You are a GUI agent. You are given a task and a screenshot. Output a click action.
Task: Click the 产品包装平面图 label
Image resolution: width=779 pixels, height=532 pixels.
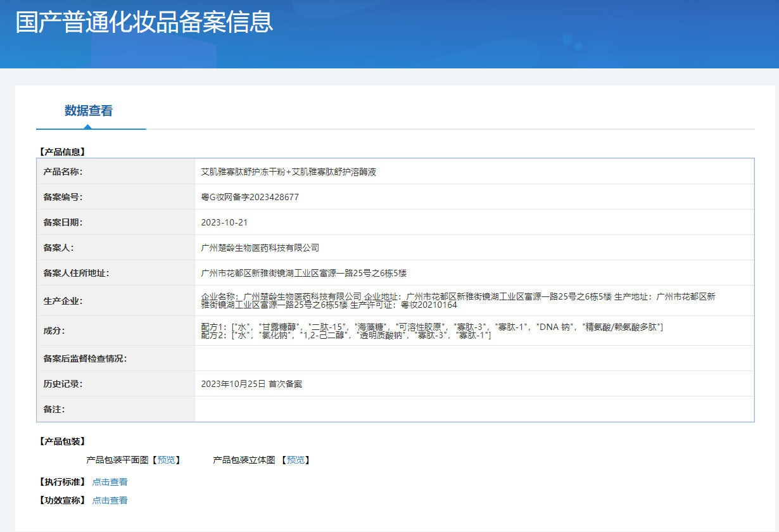click(117, 460)
